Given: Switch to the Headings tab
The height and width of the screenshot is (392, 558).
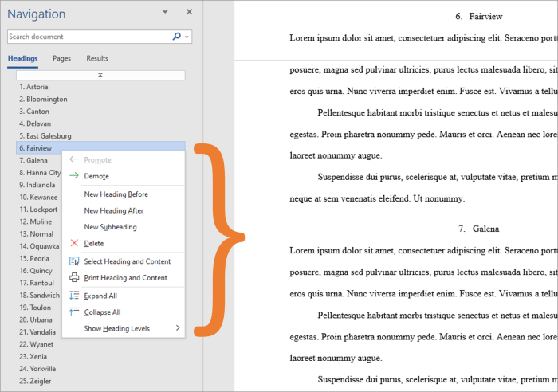Looking at the screenshot, I should click(x=23, y=58).
